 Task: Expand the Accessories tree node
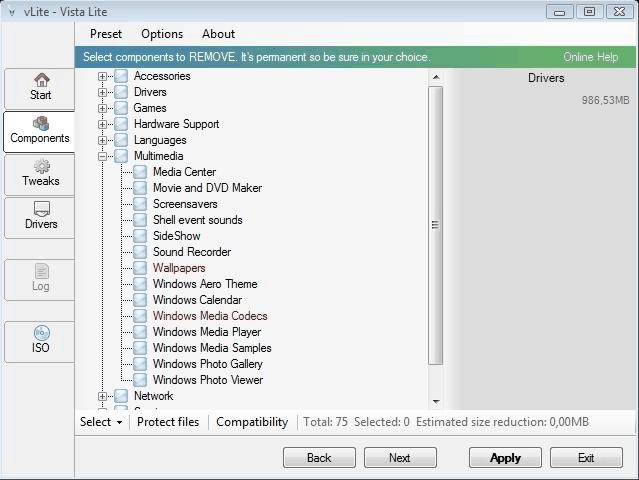coord(102,76)
